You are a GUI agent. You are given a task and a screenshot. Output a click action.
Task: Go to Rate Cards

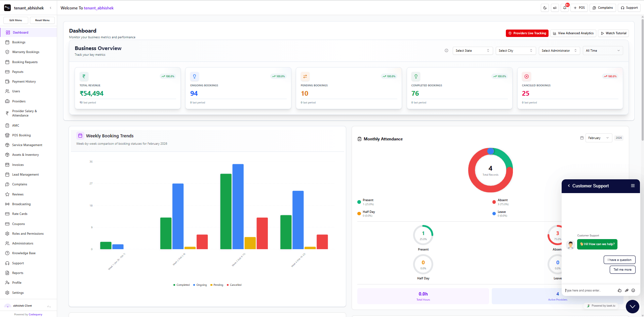pos(19,214)
